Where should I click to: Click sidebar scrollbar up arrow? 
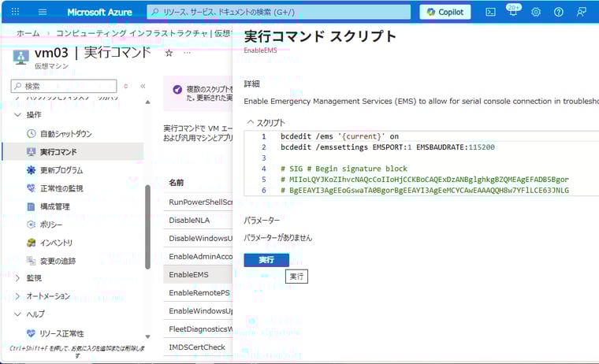point(147,102)
